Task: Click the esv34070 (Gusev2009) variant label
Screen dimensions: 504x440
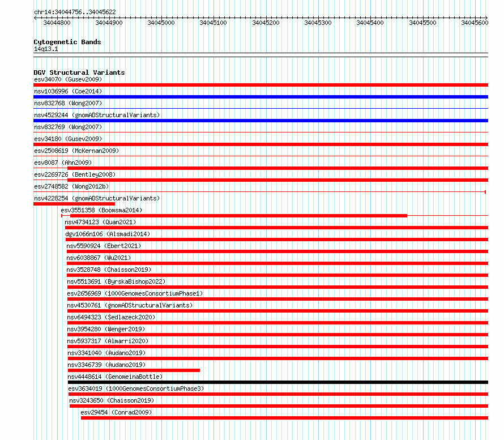Action: pos(68,79)
